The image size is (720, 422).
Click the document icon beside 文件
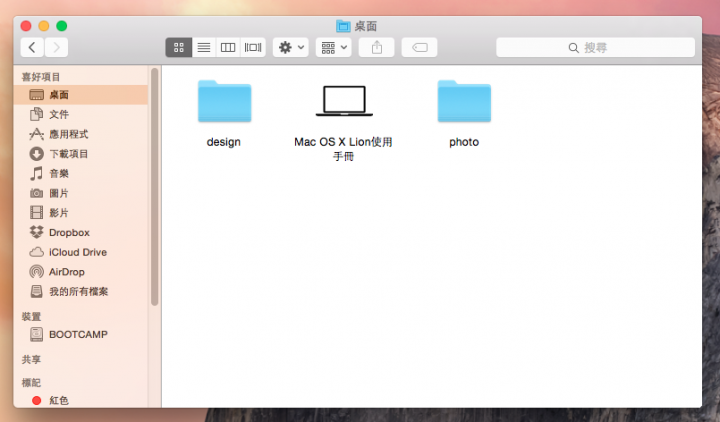(x=37, y=114)
